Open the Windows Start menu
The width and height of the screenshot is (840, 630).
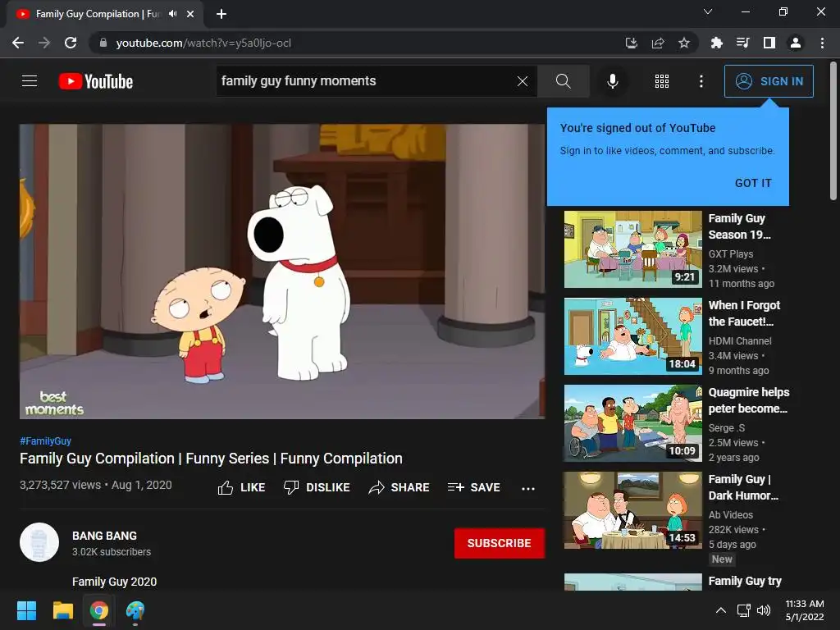26,610
